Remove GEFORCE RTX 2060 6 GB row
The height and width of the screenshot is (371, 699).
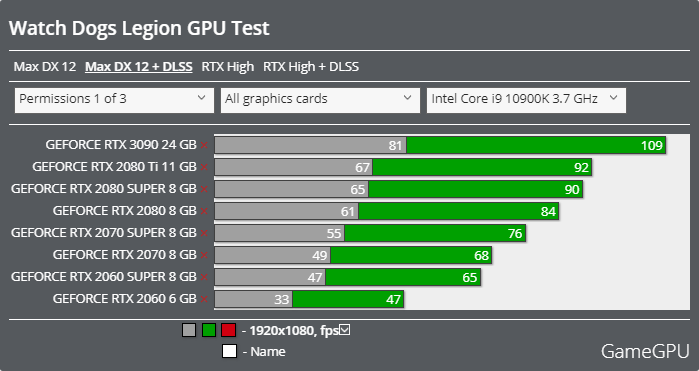point(204,299)
